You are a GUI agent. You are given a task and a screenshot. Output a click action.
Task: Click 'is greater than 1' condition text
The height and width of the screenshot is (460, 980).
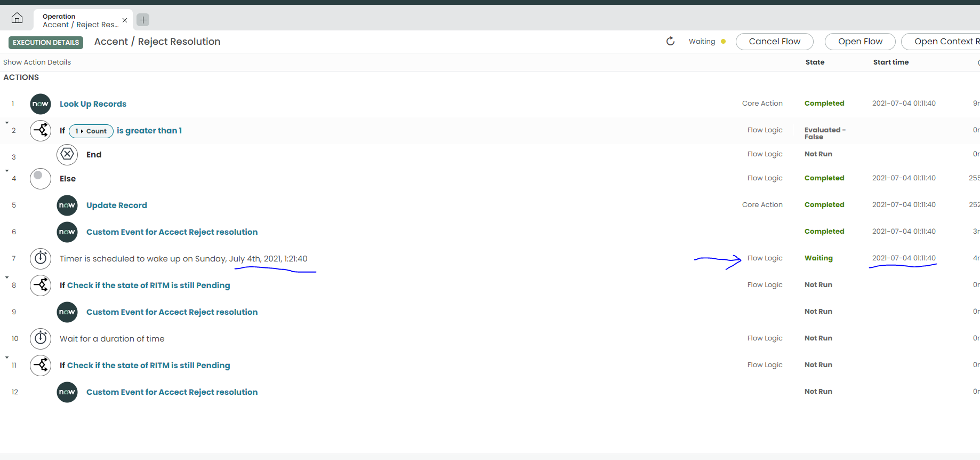[x=149, y=131]
